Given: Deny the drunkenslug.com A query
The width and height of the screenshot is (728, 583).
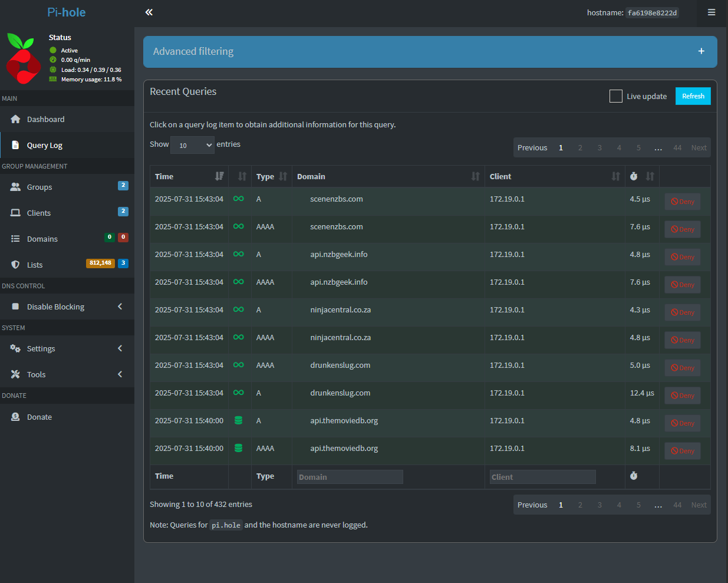Looking at the screenshot, I should (x=683, y=396).
